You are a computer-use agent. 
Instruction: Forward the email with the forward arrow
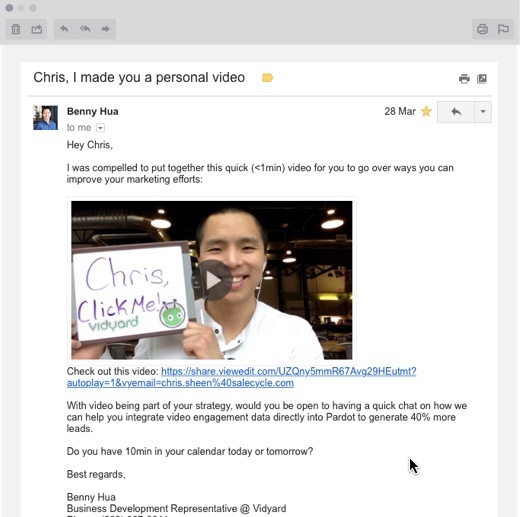pyautogui.click(x=106, y=29)
